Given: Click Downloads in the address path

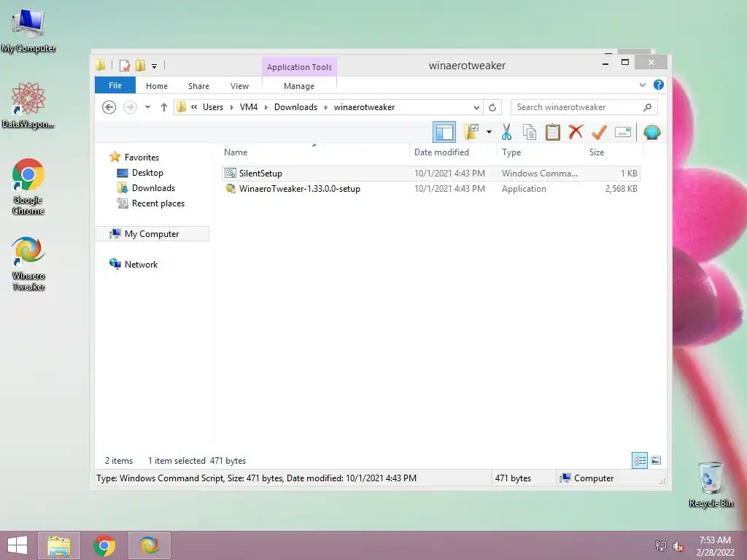Looking at the screenshot, I should [295, 107].
